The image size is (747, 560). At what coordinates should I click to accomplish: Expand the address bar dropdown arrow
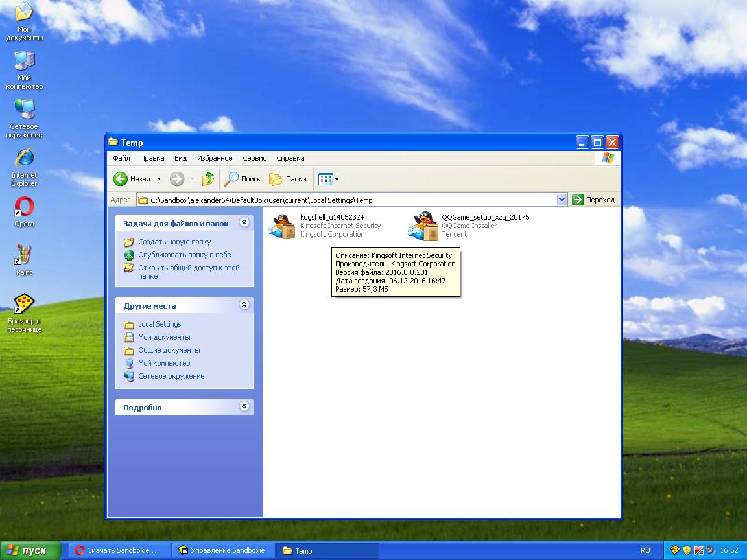pos(562,200)
